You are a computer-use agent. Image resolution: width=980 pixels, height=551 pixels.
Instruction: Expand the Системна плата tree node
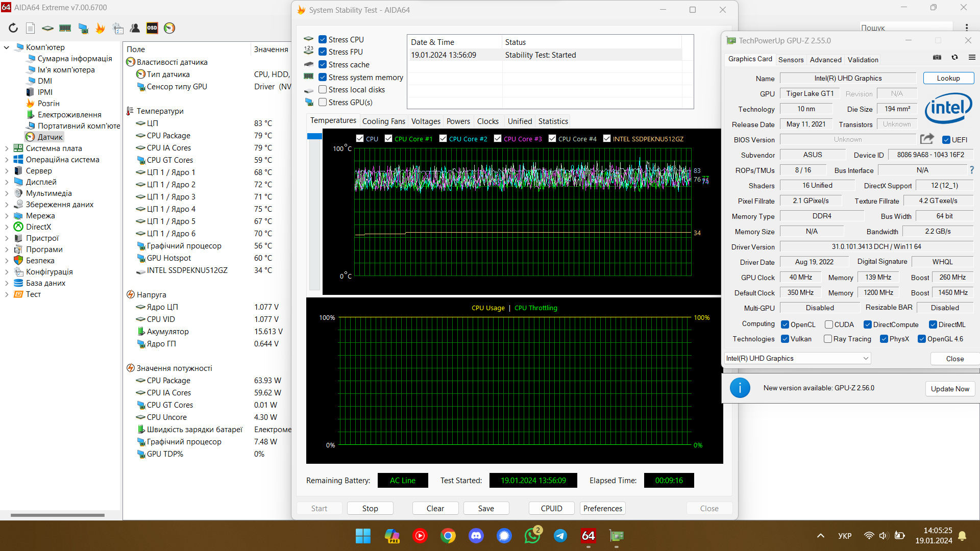click(x=7, y=148)
